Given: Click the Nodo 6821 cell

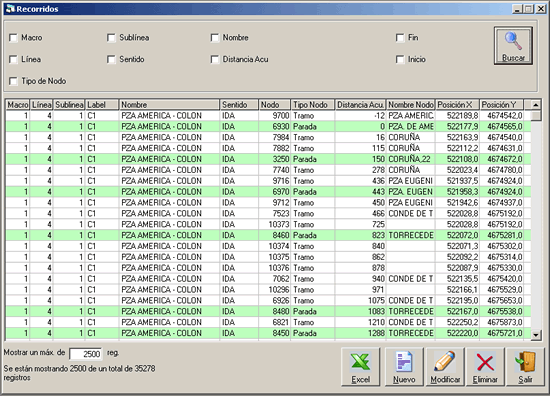Looking at the screenshot, I should (x=275, y=322).
